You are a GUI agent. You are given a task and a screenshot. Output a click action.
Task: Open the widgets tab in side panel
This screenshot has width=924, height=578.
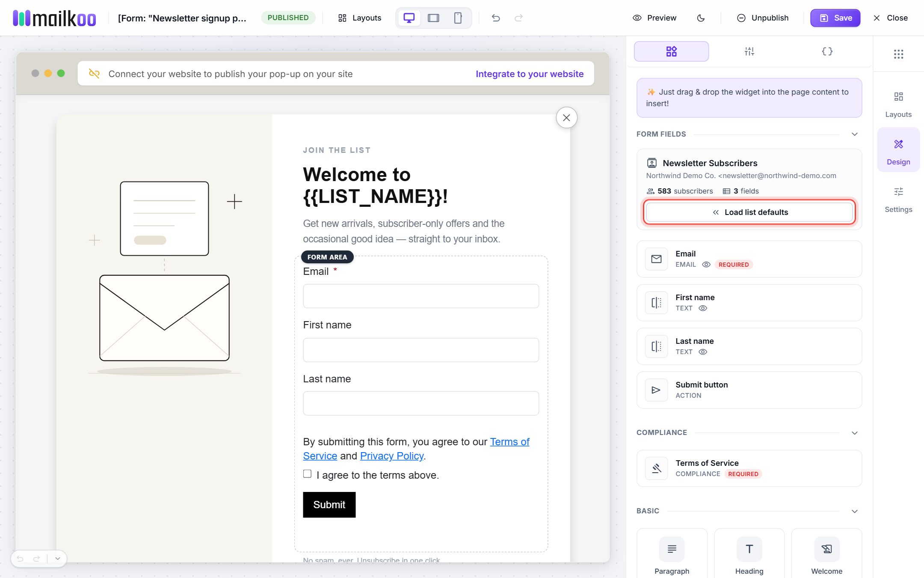671,51
